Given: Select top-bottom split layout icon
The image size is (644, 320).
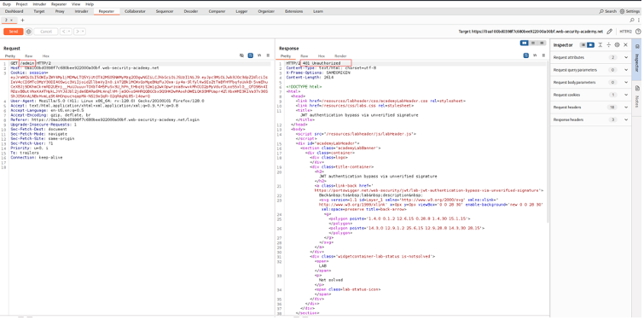Looking at the screenshot, I should 533,43.
